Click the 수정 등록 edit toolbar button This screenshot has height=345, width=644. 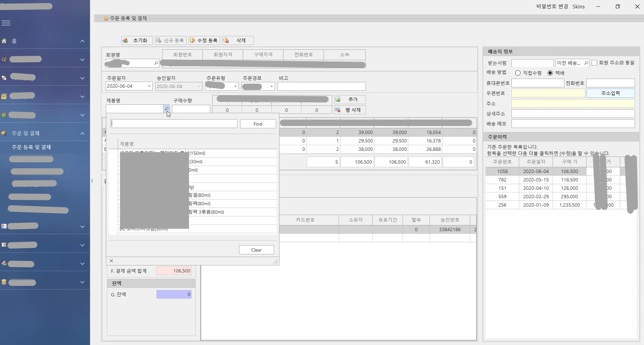(x=204, y=40)
